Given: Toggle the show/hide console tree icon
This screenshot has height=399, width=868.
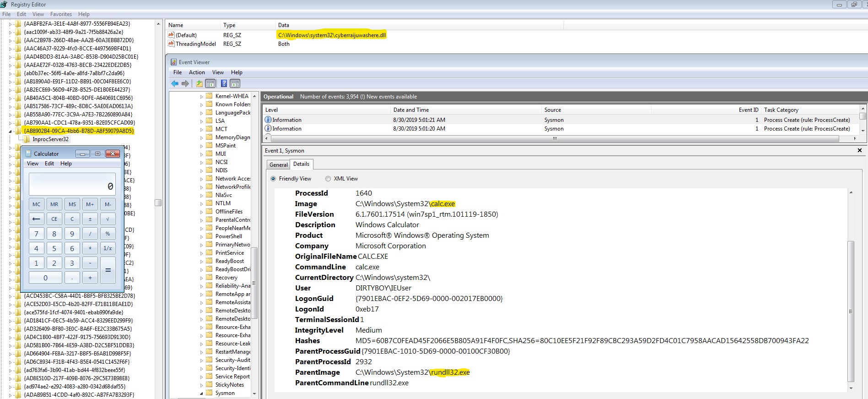Looking at the screenshot, I should [210, 83].
